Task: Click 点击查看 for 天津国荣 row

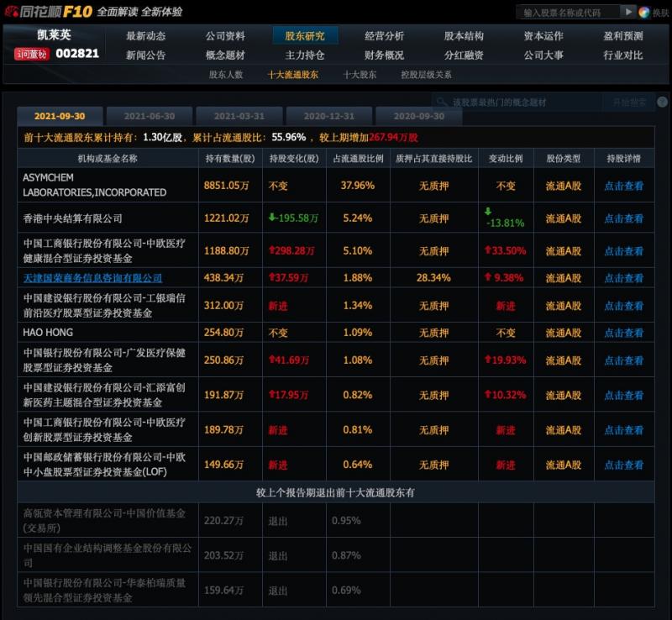Action: (x=624, y=278)
